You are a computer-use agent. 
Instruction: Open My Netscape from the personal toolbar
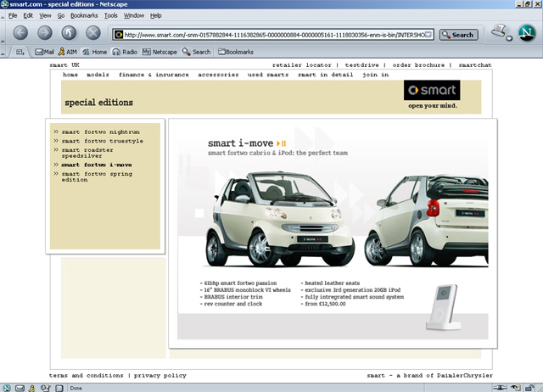tap(160, 52)
